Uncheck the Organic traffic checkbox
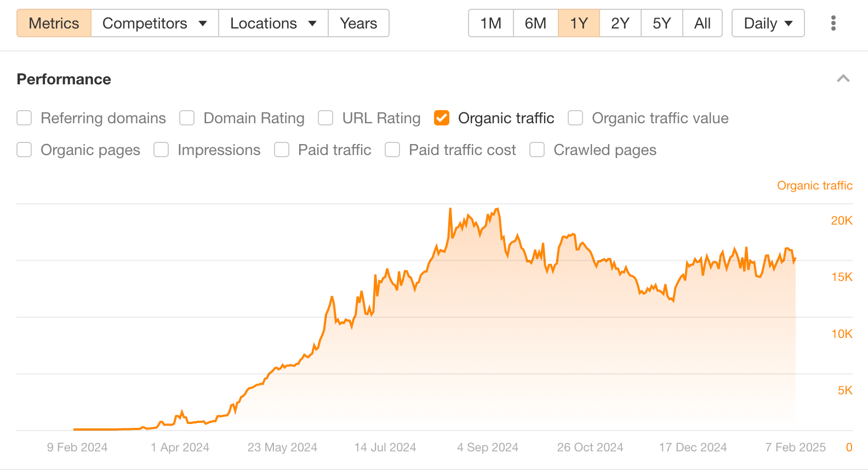This screenshot has width=868, height=470. click(442, 118)
